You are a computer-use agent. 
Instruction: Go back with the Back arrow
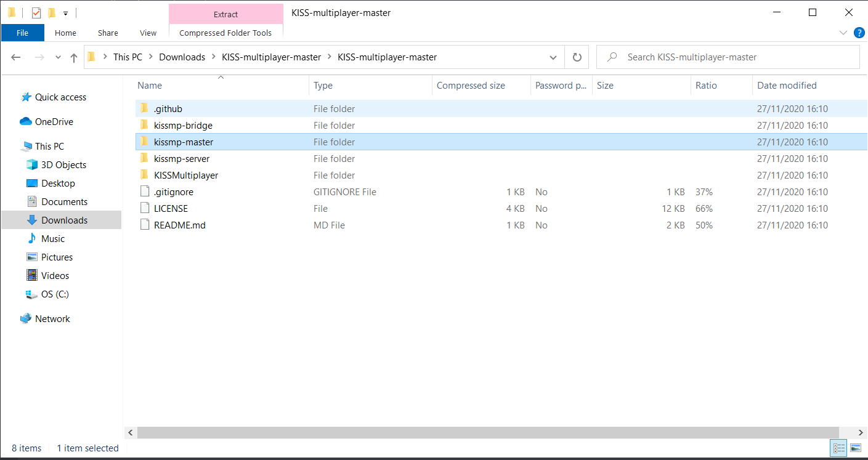click(16, 57)
